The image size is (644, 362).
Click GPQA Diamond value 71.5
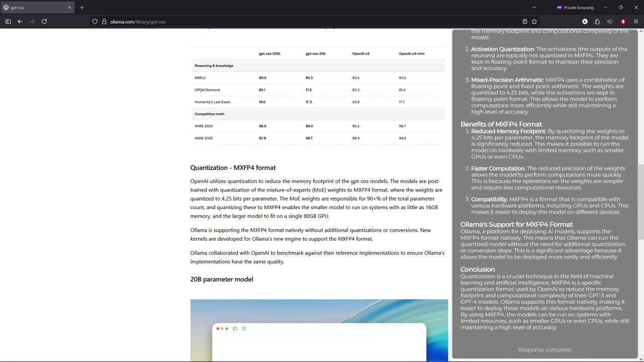coord(308,90)
